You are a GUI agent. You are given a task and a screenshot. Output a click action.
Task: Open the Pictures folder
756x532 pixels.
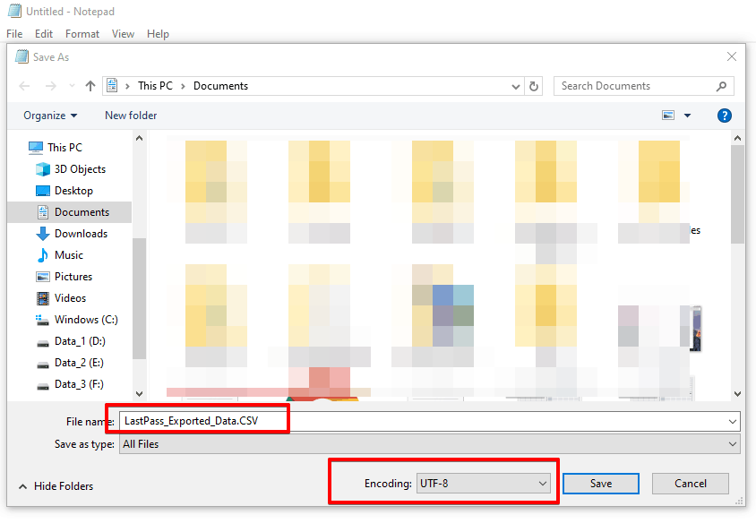tap(64, 277)
